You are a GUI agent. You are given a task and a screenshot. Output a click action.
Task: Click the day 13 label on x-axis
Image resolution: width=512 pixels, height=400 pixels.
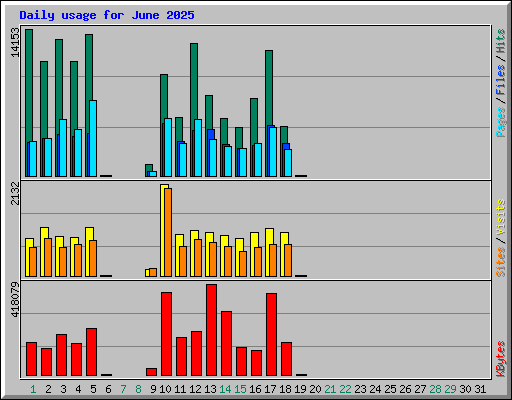pyautogui.click(x=210, y=389)
